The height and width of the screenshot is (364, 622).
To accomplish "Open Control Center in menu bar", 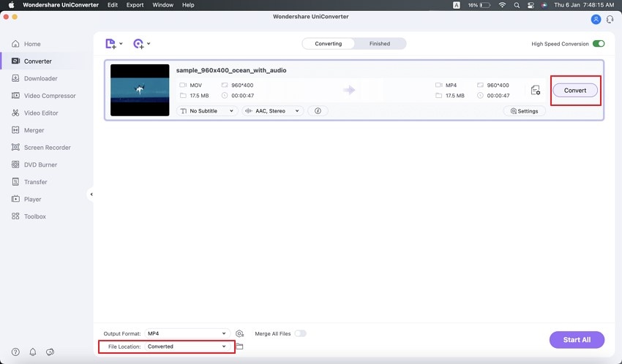I will pos(531,5).
